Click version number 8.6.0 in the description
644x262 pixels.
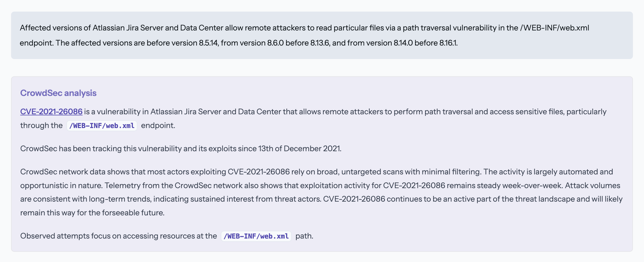coord(275,43)
